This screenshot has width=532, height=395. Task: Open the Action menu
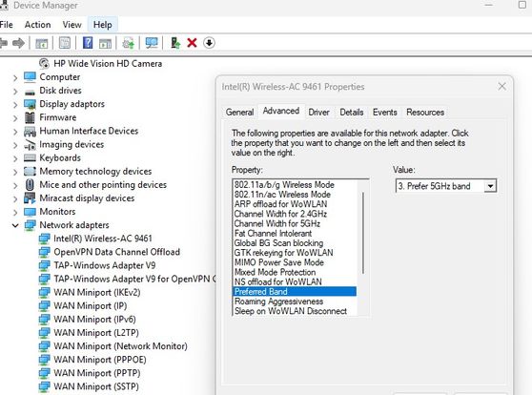pyautogui.click(x=38, y=25)
